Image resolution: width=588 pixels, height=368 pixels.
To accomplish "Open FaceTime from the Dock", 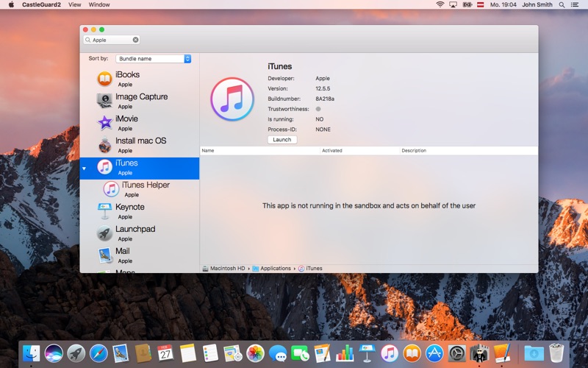I will (300, 353).
